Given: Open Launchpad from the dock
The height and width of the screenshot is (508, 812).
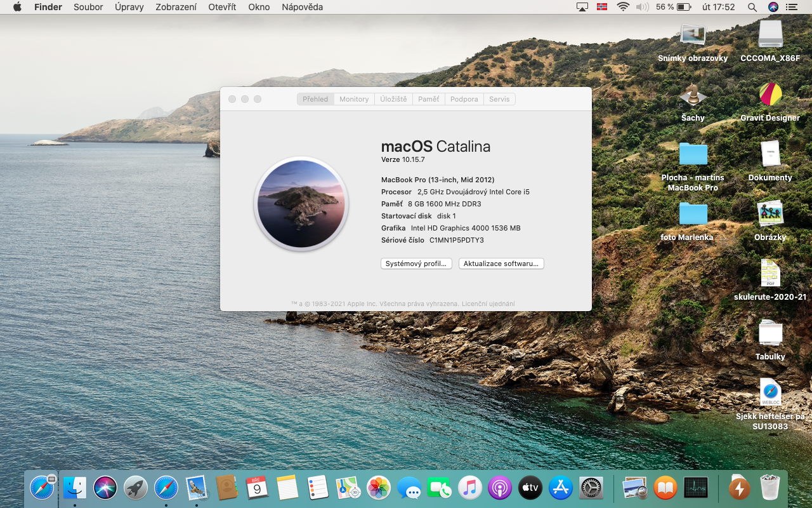Looking at the screenshot, I should pos(136,488).
